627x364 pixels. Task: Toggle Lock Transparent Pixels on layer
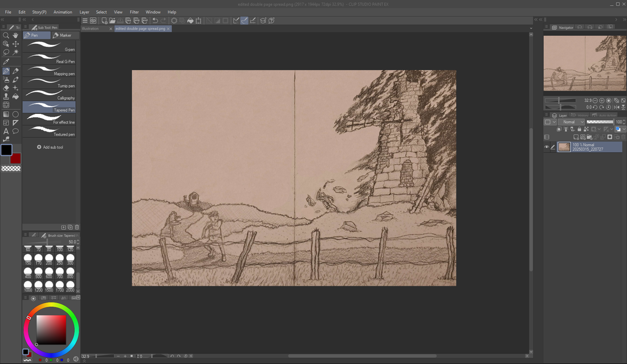pos(586,129)
